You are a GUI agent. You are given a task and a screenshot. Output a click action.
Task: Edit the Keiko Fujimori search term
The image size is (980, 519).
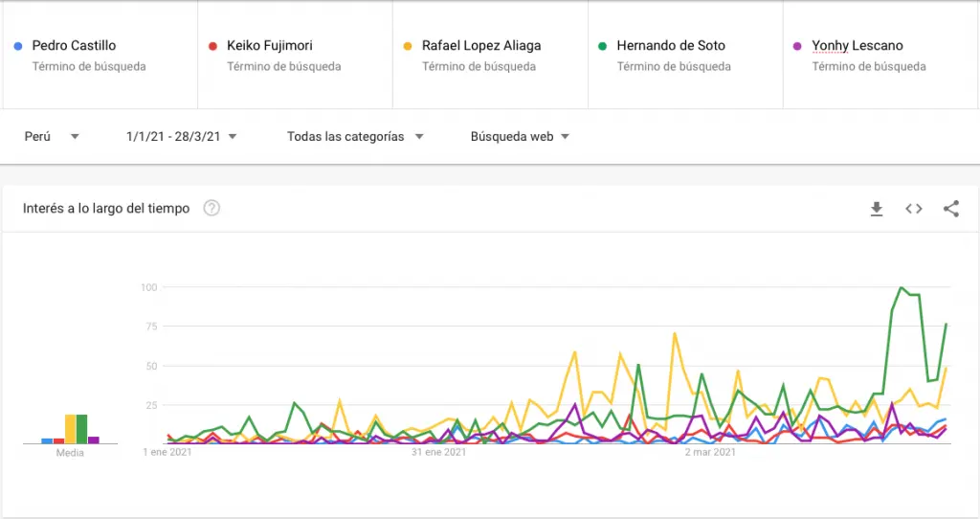pos(269,46)
